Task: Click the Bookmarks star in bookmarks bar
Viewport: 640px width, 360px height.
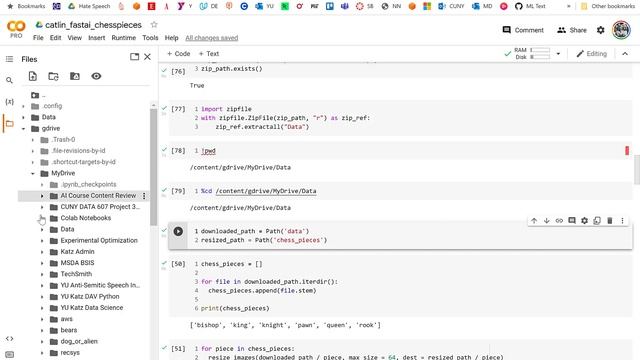Action: coord(11,6)
